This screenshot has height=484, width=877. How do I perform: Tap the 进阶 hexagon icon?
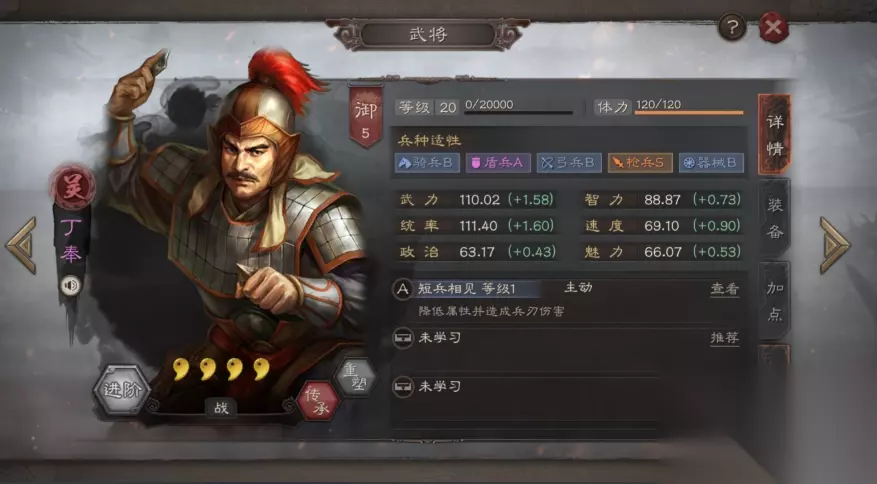click(121, 390)
